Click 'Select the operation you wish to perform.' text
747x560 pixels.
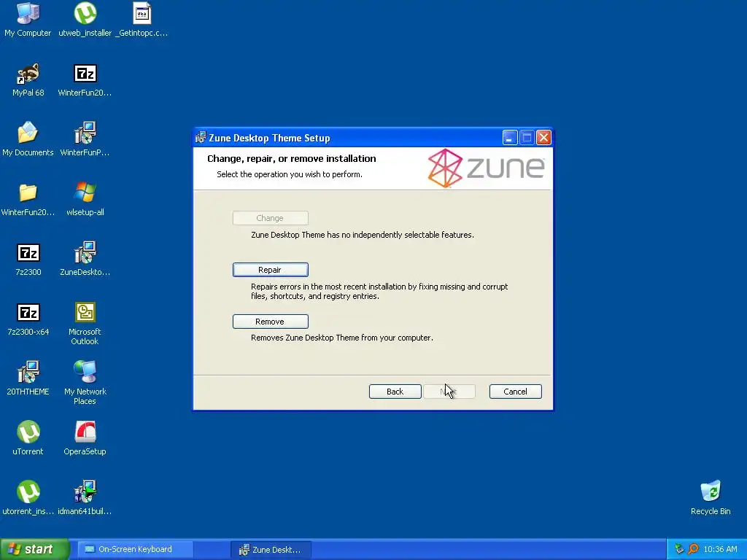290,174
